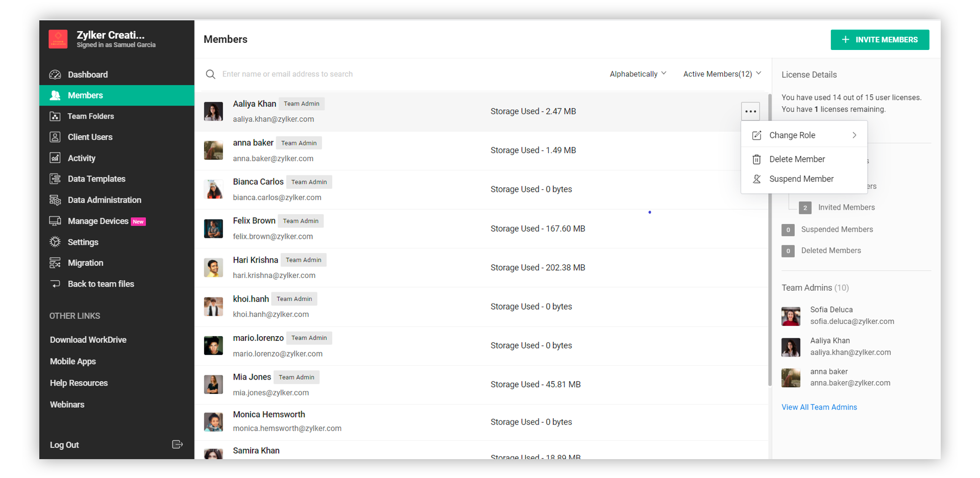
Task: Click the Data Templates icon
Action: coord(55,179)
